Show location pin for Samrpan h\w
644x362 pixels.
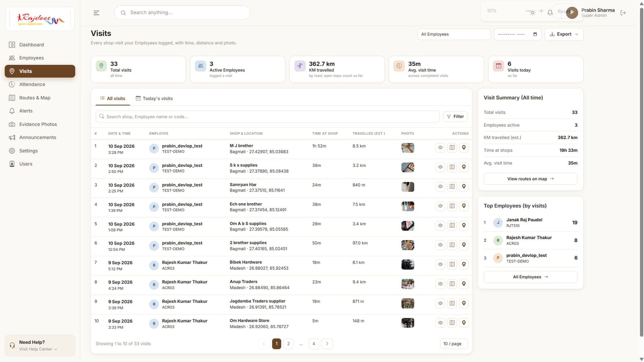pyautogui.click(x=464, y=187)
